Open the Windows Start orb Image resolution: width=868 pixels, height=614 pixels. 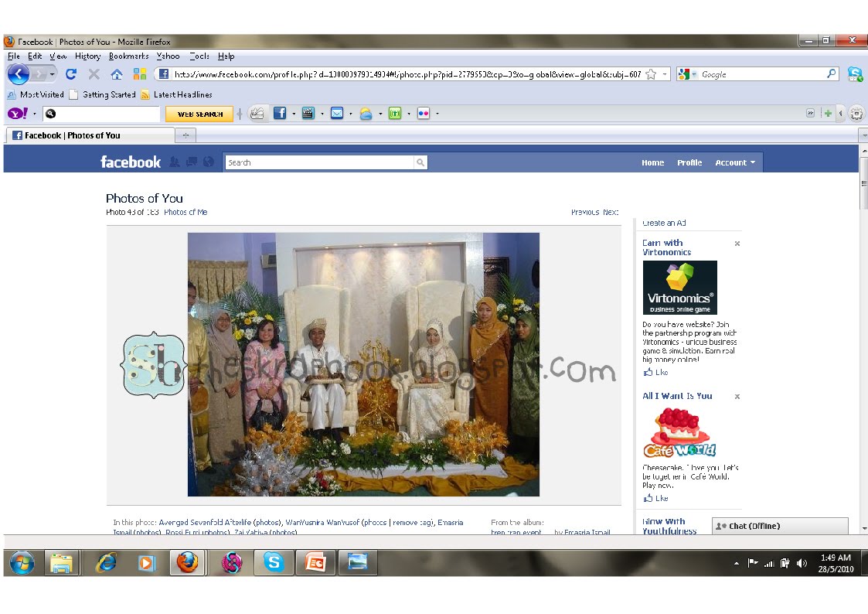coord(22,564)
